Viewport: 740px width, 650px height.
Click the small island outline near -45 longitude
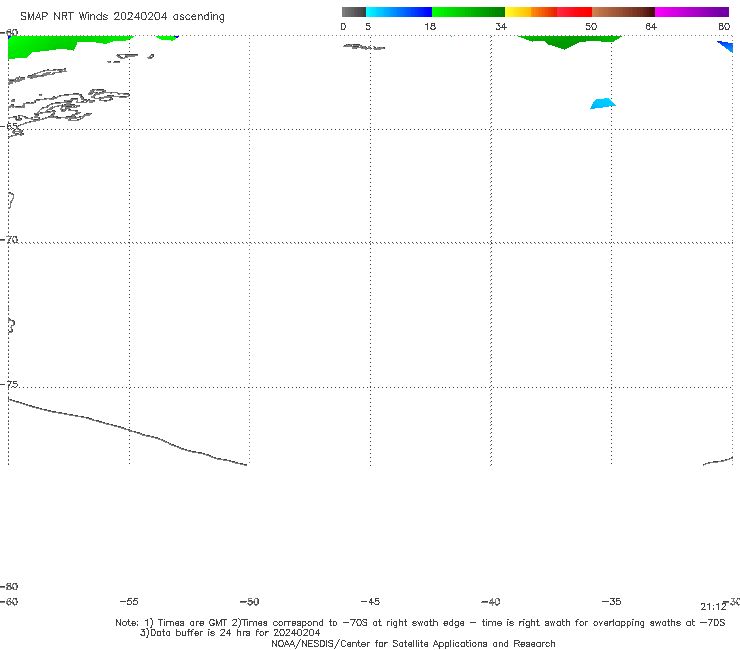[364, 47]
